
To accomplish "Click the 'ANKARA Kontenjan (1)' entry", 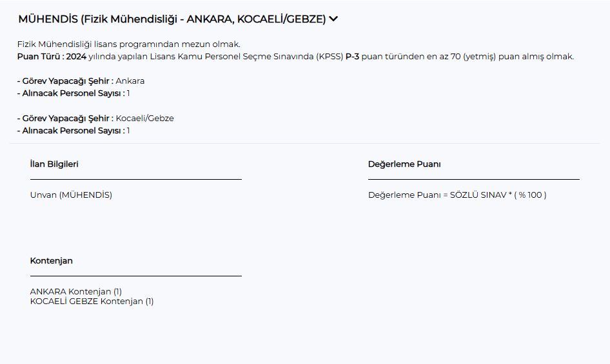I will click(x=76, y=292).
